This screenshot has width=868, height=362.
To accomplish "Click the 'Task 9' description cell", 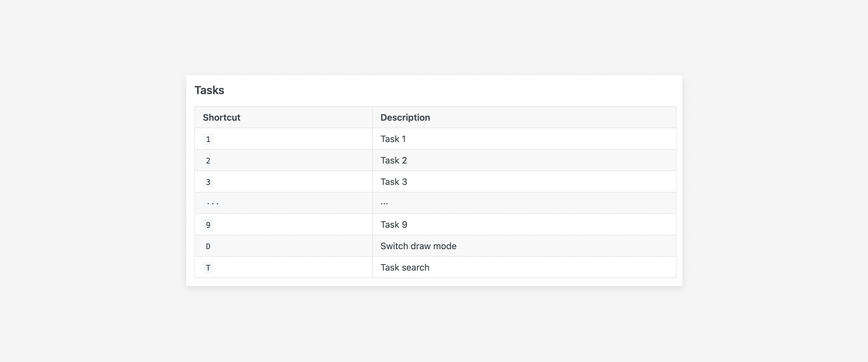I will [x=524, y=225].
